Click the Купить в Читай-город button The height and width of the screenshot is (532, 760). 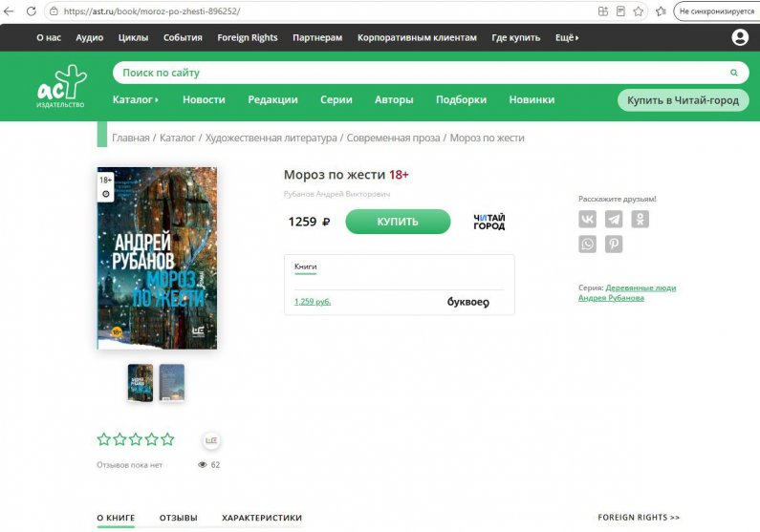tap(683, 100)
